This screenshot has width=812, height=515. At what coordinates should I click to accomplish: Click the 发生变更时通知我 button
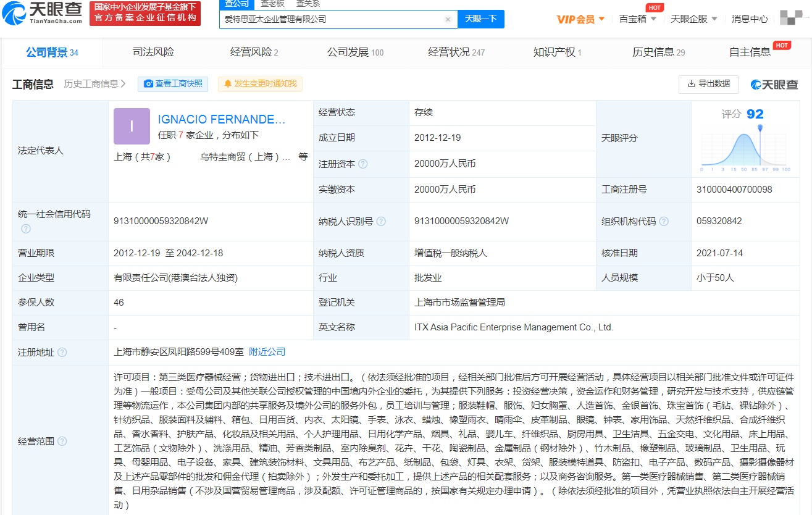click(x=260, y=84)
